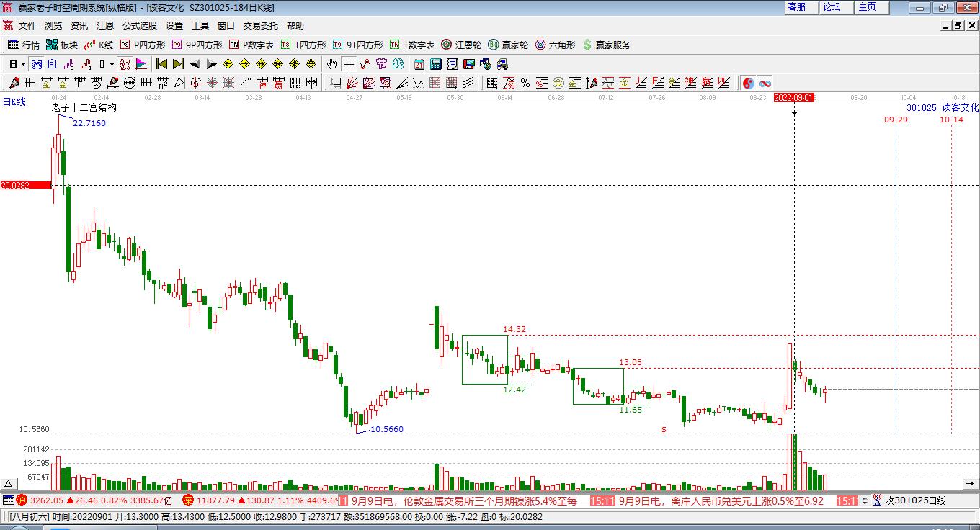The height and width of the screenshot is (530, 980).
Task: Click the red 赢 character line tool
Action: pos(707,83)
